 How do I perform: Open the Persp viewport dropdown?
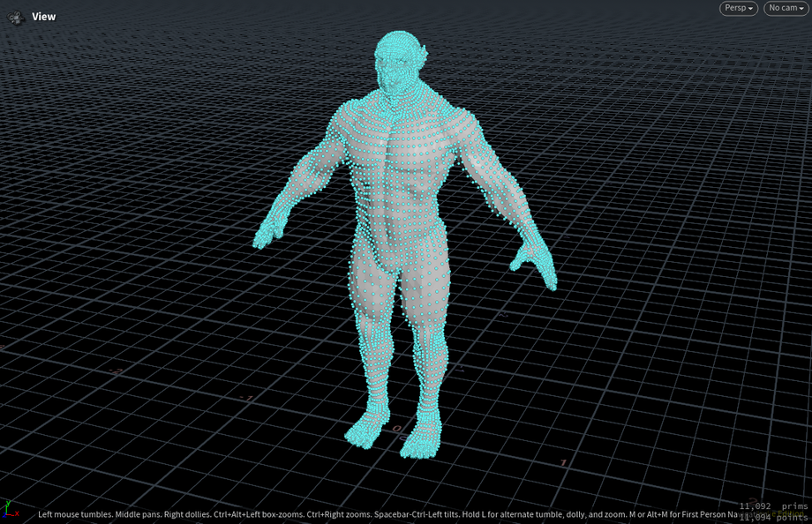click(738, 8)
